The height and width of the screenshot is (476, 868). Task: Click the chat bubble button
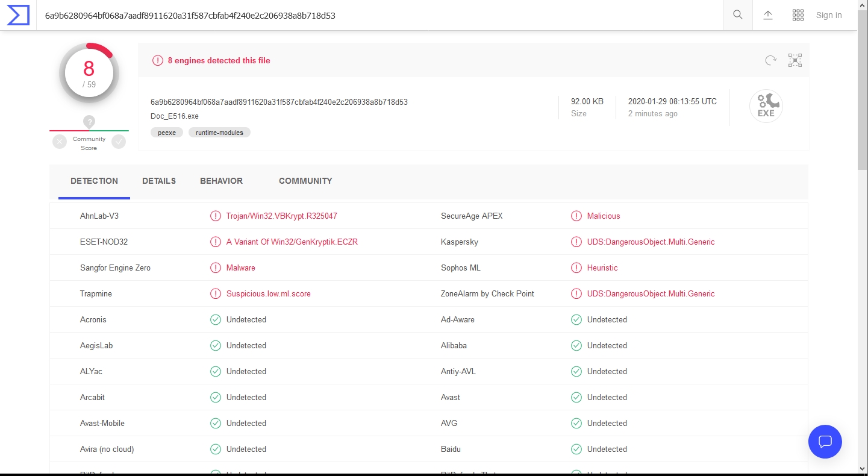pyautogui.click(x=825, y=442)
